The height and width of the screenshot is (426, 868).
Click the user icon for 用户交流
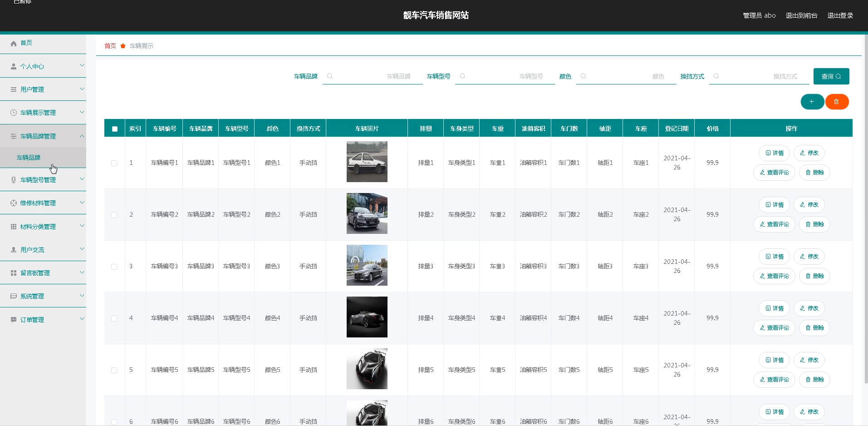coord(14,250)
